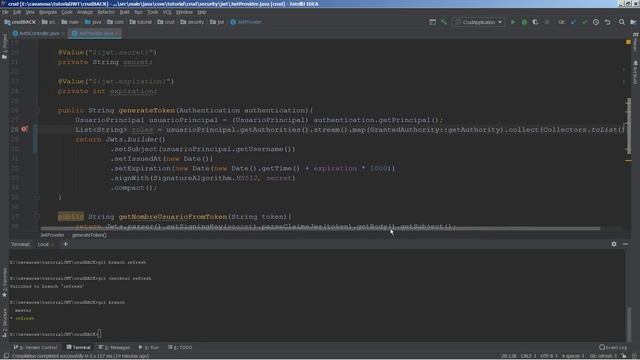Image resolution: width=640 pixels, height=360 pixels.
Task: Click the Git: refresh branch status widget
Action: click(x=603, y=356)
